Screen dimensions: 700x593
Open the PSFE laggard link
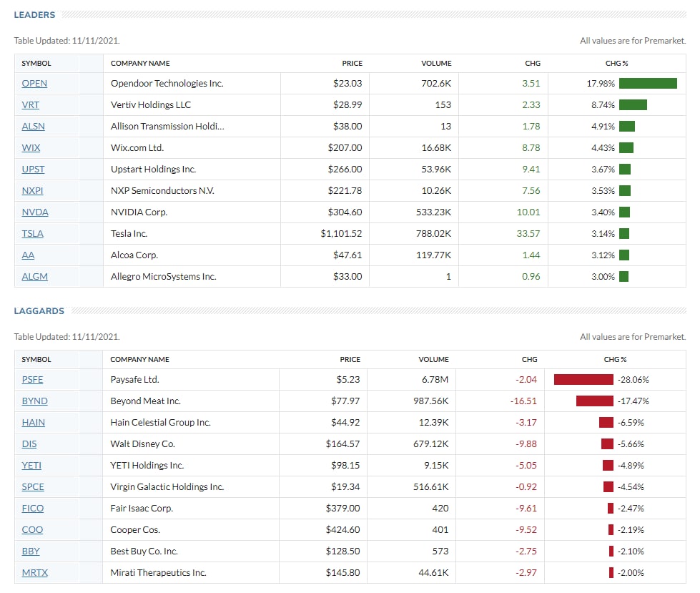pyautogui.click(x=32, y=380)
